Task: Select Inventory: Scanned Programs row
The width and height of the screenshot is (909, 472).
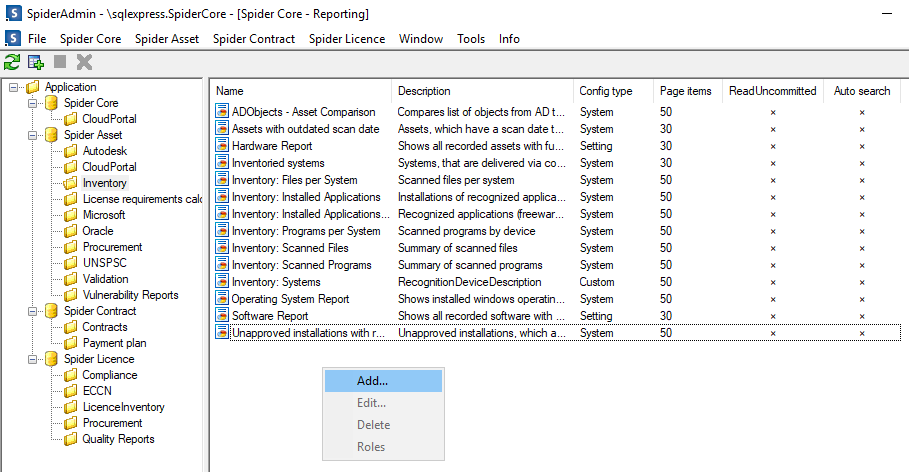Action: (557, 265)
